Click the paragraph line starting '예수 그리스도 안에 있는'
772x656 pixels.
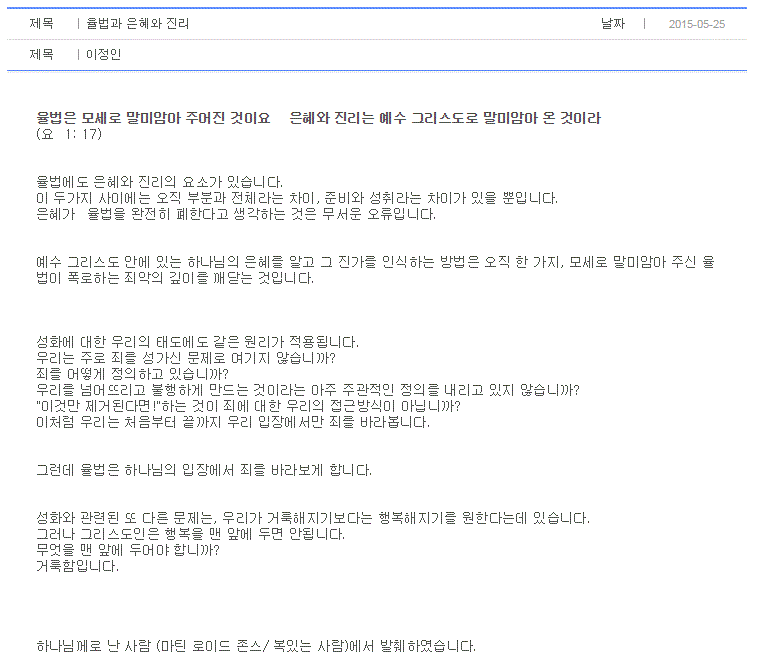click(x=375, y=262)
